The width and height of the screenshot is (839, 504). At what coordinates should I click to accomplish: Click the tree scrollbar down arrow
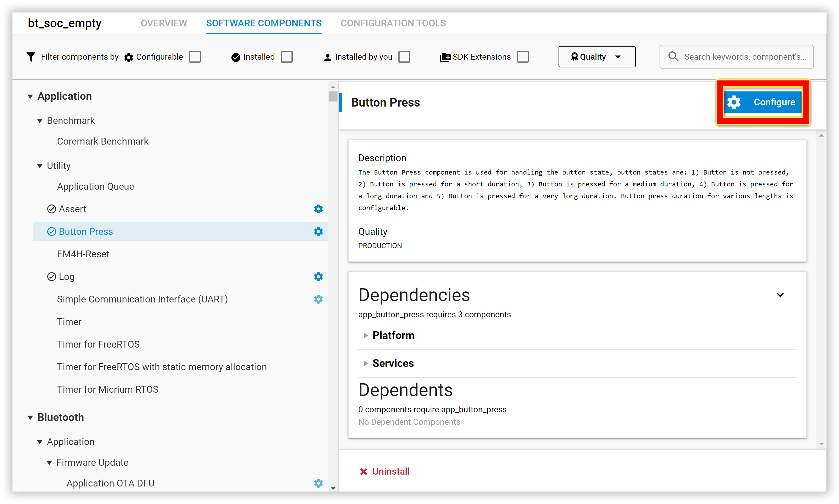coord(333,488)
